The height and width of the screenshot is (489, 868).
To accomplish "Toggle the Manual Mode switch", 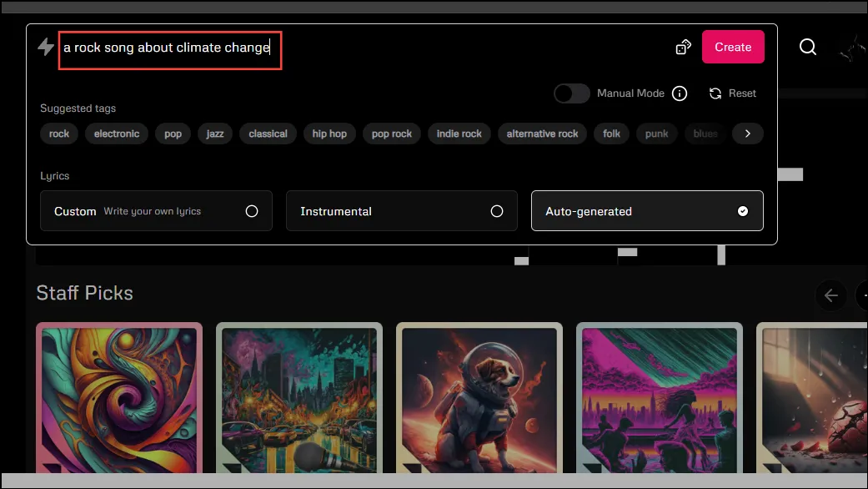I will pyautogui.click(x=572, y=93).
